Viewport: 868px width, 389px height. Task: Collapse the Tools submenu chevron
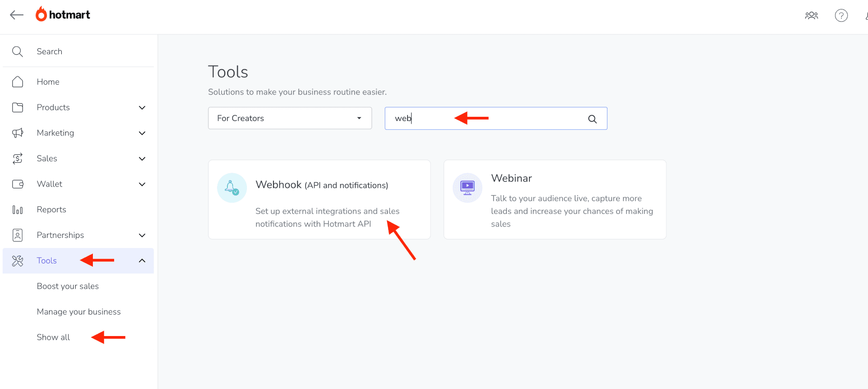click(142, 260)
